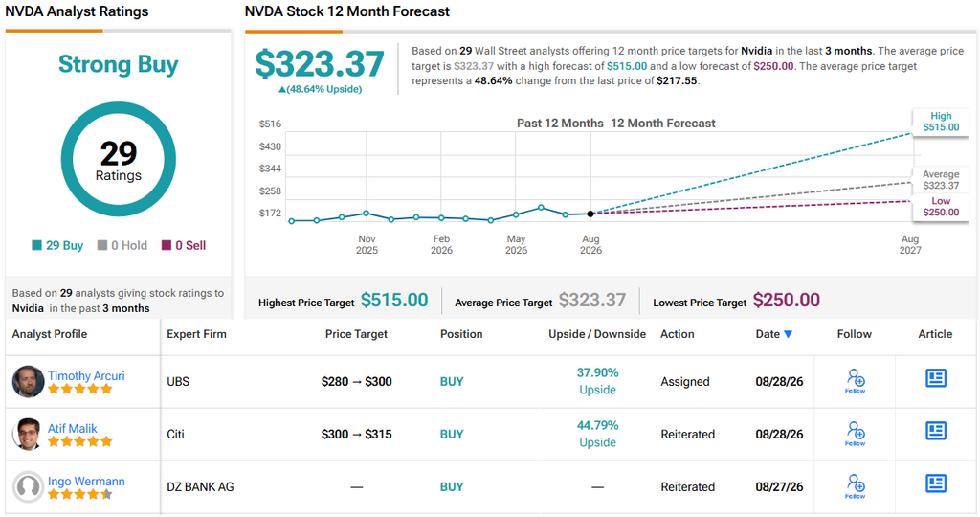Click the Average Price Target $323.37 value
Image resolution: width=980 pixels, height=517 pixels.
click(591, 300)
